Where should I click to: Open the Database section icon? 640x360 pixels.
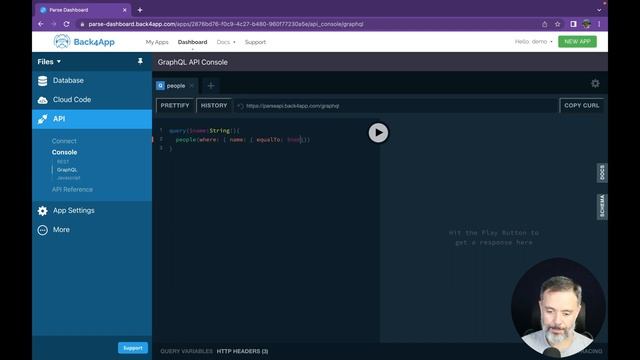[x=42, y=81]
